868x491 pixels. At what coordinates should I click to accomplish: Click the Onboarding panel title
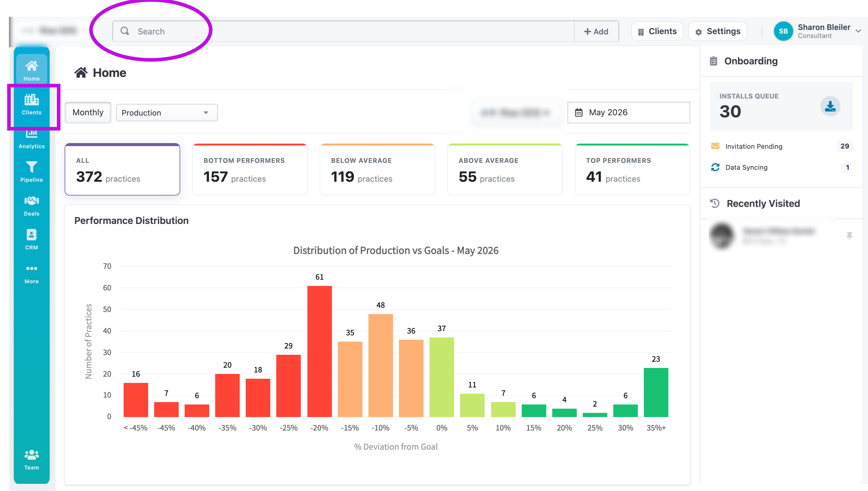(x=751, y=61)
